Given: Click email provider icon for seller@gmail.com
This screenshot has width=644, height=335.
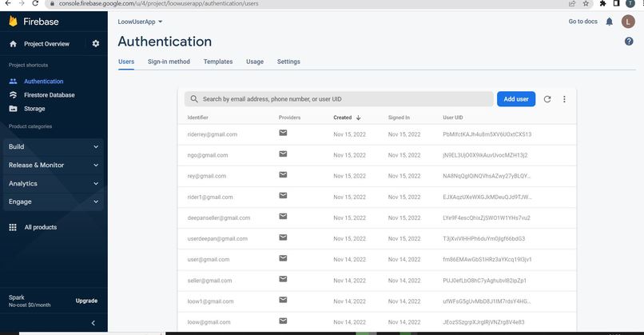Looking at the screenshot, I should click(283, 279).
